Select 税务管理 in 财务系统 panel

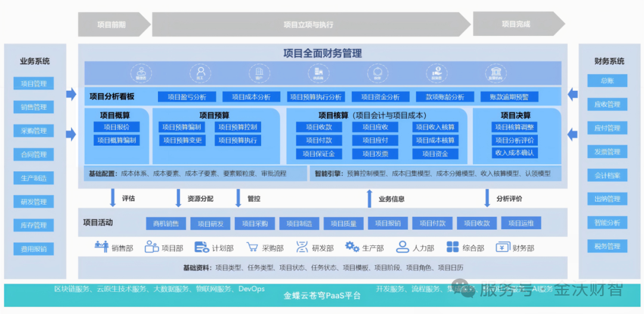(607, 247)
